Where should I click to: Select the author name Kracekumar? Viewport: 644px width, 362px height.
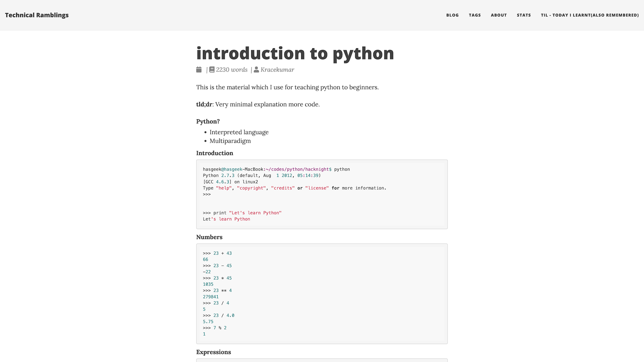point(277,70)
